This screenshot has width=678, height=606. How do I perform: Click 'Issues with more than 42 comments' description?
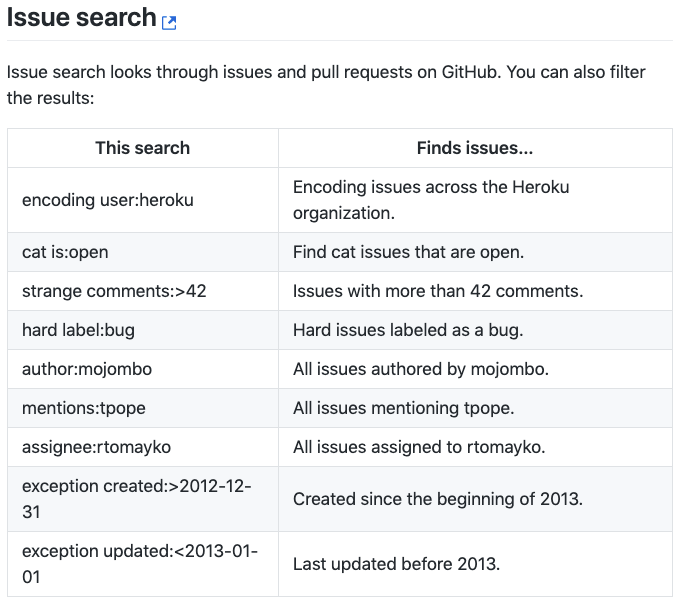tap(438, 291)
